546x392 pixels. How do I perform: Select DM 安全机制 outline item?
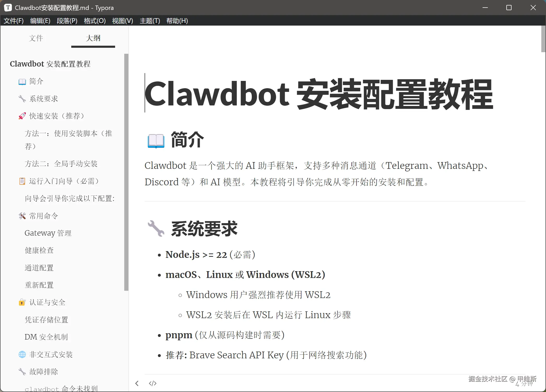46,337
